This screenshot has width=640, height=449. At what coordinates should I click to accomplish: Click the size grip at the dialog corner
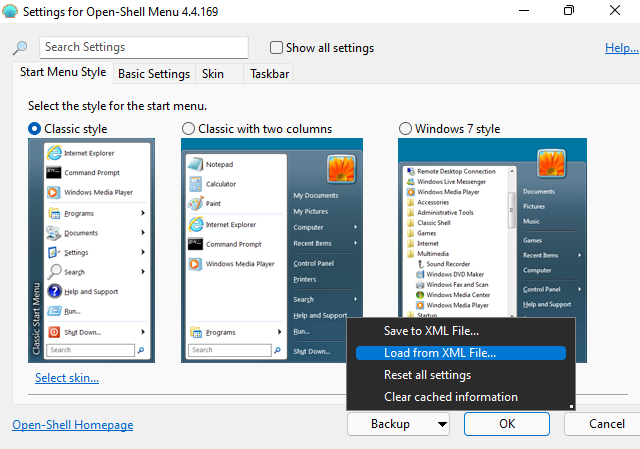tap(571, 406)
